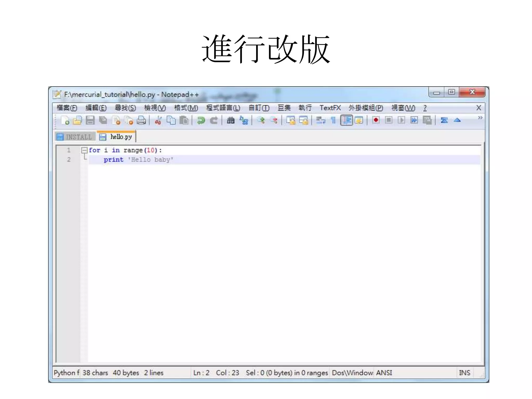Viewport: 532px width, 399px height.
Task: Minimize the Notepad++ window
Action: coord(437,93)
